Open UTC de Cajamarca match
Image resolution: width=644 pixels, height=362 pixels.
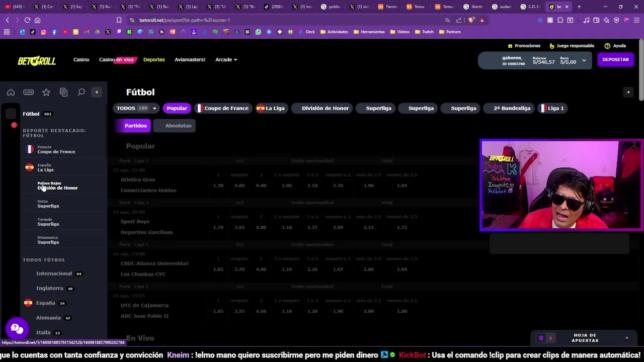point(144,305)
